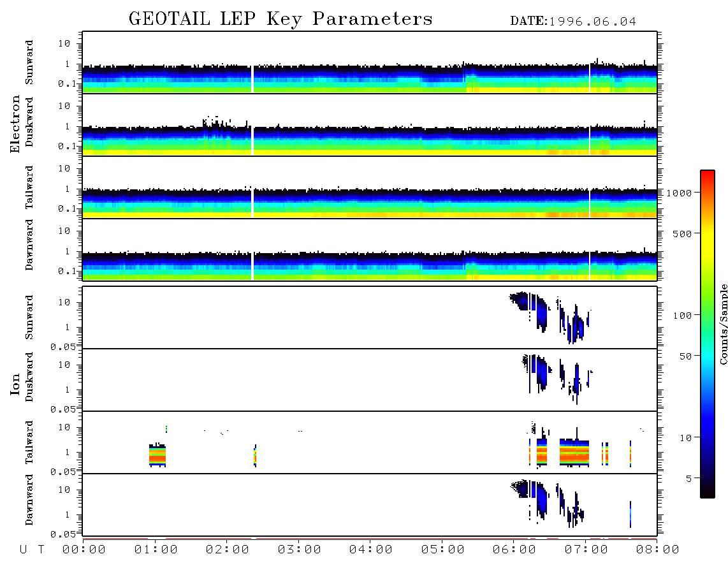
Task: Click the narrow Ion Tailward spike near 02:24
Action: (x=255, y=456)
